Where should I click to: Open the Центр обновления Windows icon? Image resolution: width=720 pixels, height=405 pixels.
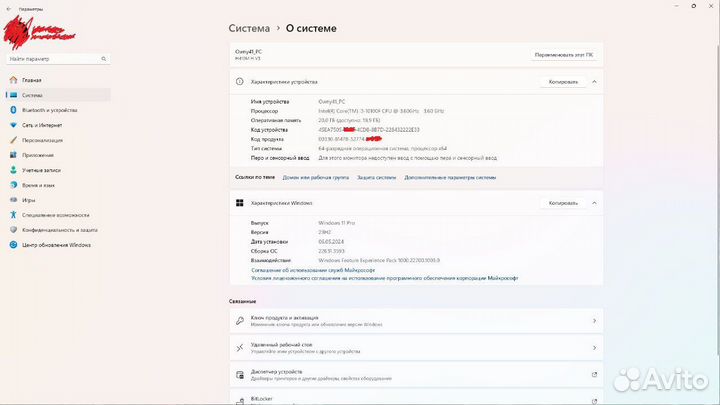click(13, 245)
